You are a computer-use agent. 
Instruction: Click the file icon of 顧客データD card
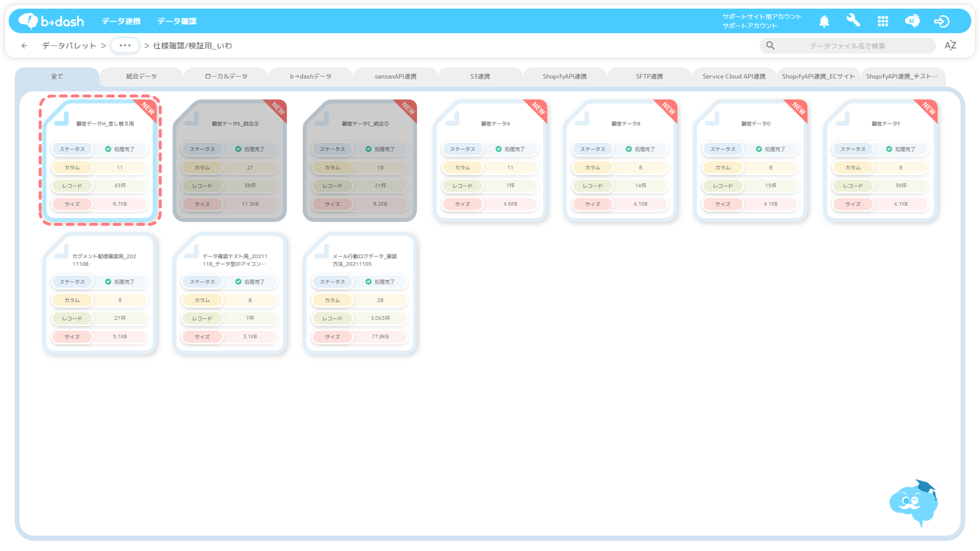point(712,118)
